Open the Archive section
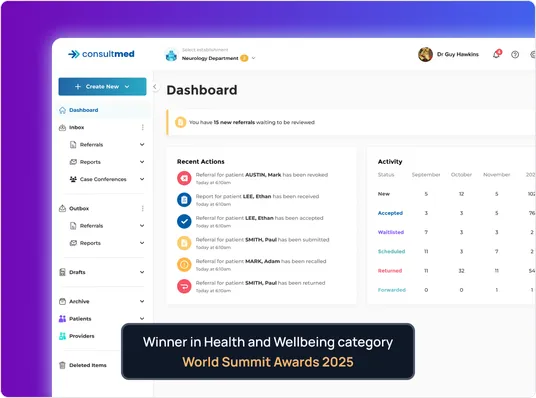The image size is (536, 398). [79, 301]
